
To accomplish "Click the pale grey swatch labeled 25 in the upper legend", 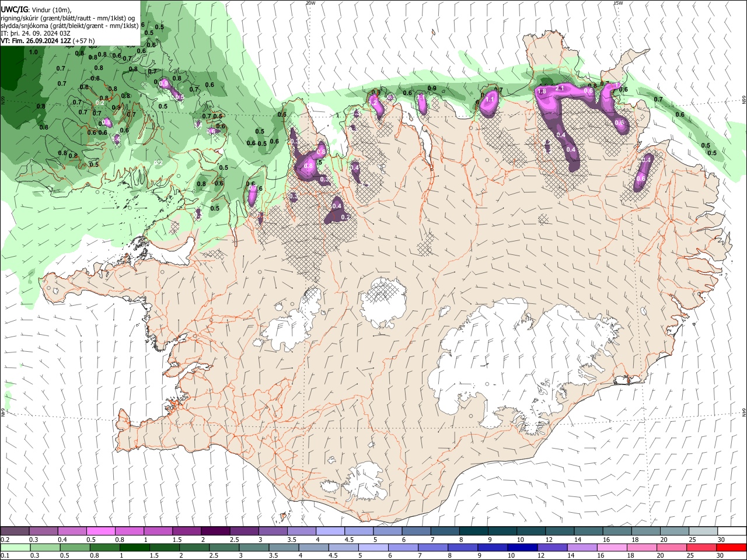I will 703,531.
